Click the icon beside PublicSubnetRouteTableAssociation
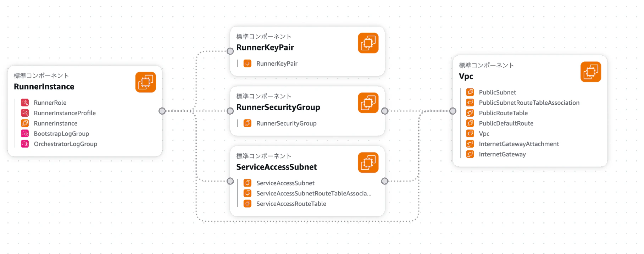Image resolution: width=644 pixels, height=254 pixels. (x=470, y=103)
